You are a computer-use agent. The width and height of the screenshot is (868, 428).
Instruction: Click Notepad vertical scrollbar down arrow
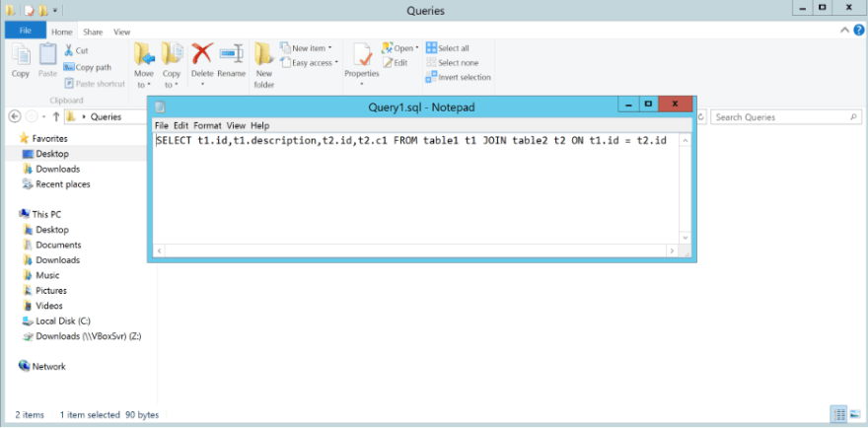pyautogui.click(x=686, y=238)
